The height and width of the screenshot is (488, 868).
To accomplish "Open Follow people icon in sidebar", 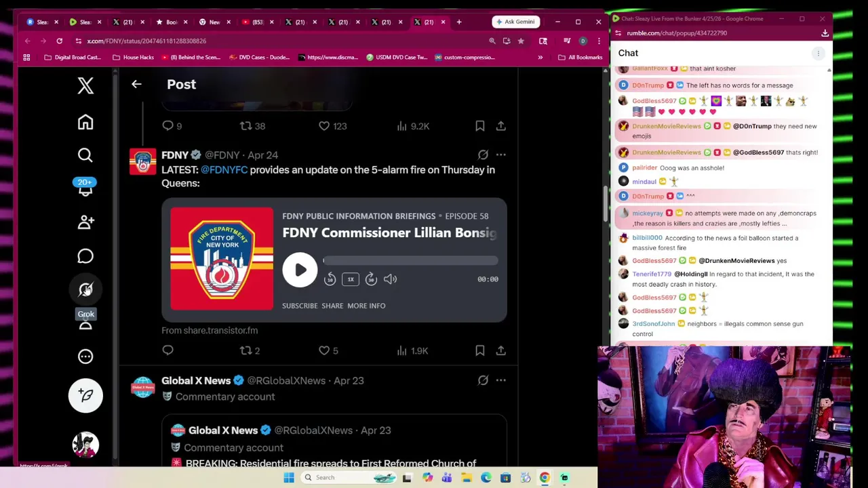I will coord(85,222).
